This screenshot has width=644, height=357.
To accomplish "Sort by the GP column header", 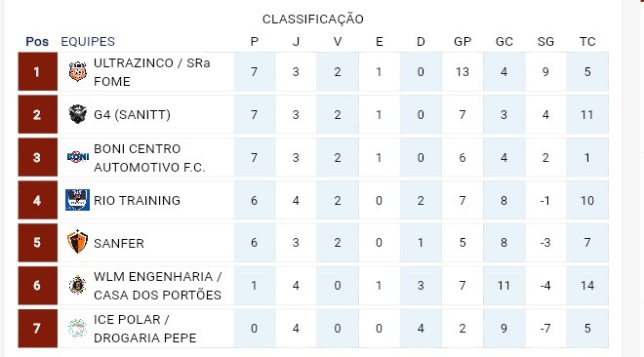I will (463, 41).
